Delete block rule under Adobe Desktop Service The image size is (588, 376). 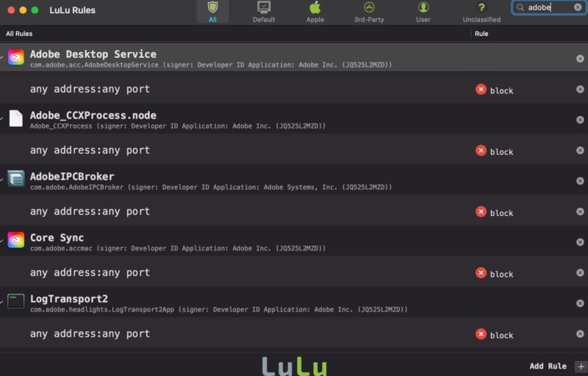pyautogui.click(x=580, y=90)
